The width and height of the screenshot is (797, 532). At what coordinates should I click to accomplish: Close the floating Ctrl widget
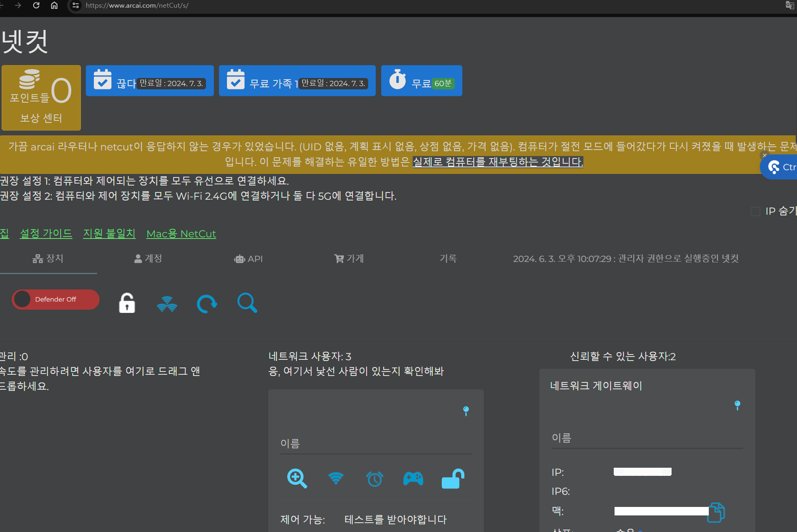(x=764, y=155)
